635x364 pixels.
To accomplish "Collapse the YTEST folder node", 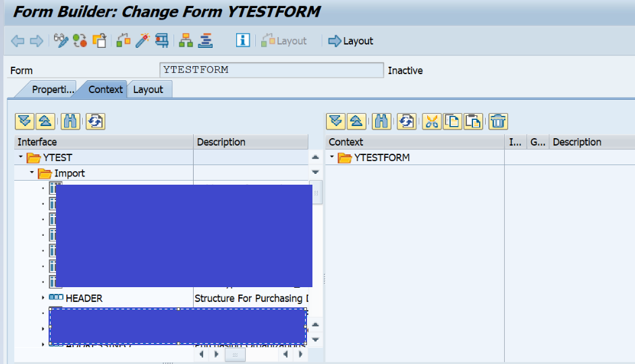I will [x=20, y=158].
